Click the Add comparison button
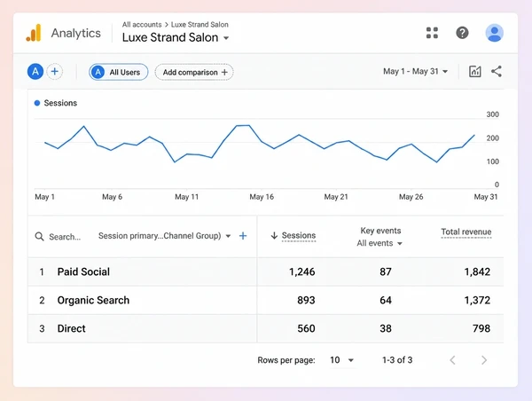 [x=194, y=72]
